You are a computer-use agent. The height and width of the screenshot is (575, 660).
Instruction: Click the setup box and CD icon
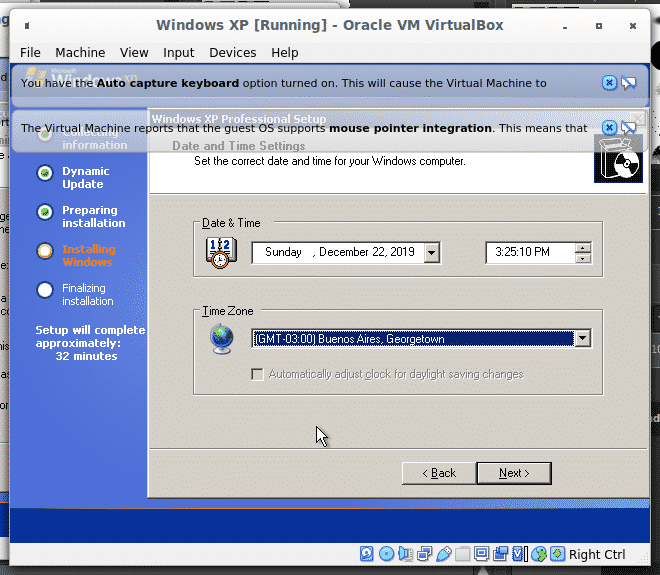pos(618,159)
